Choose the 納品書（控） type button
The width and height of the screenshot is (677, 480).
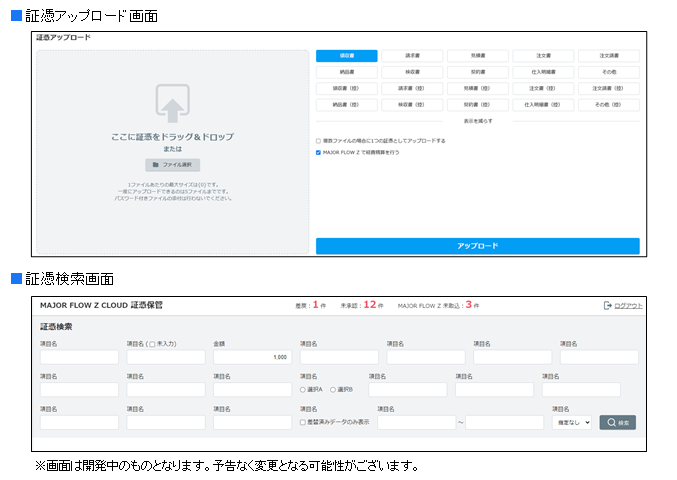347,105
